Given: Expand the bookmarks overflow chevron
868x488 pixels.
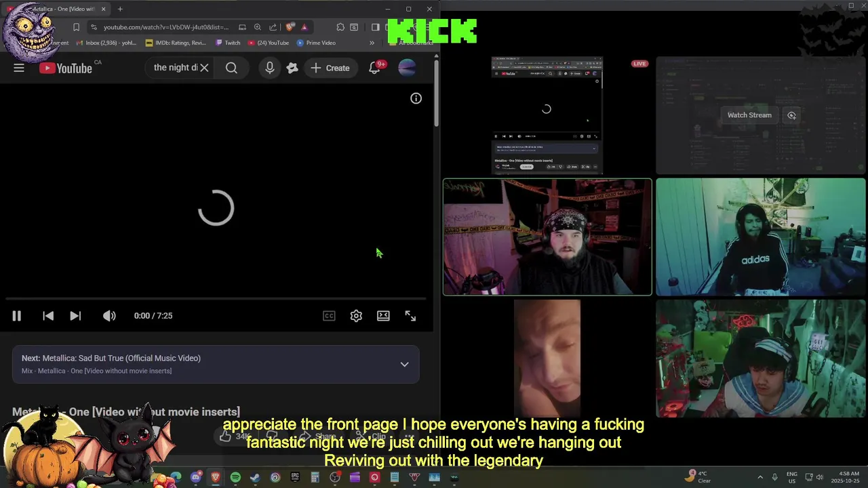Looking at the screenshot, I should click(372, 43).
